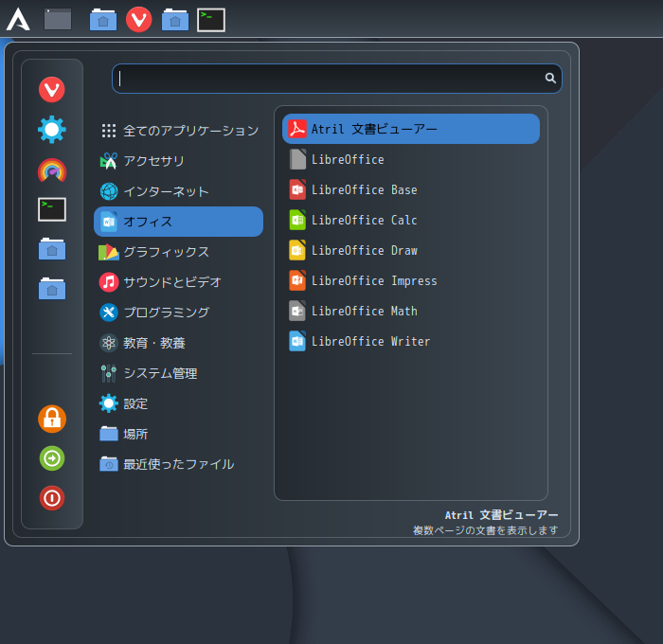Open upper home folder in favorites sidebar
663x644 pixels.
click(52, 249)
